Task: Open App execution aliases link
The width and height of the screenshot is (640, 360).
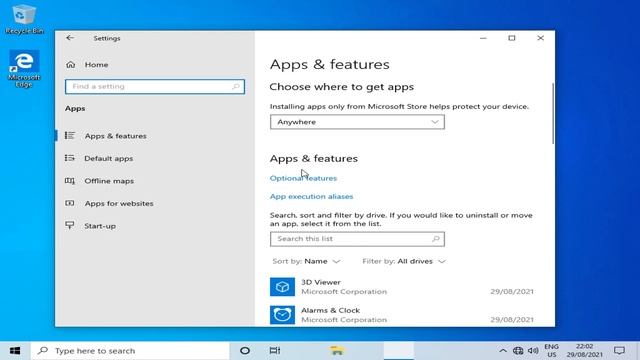Action: tap(311, 196)
